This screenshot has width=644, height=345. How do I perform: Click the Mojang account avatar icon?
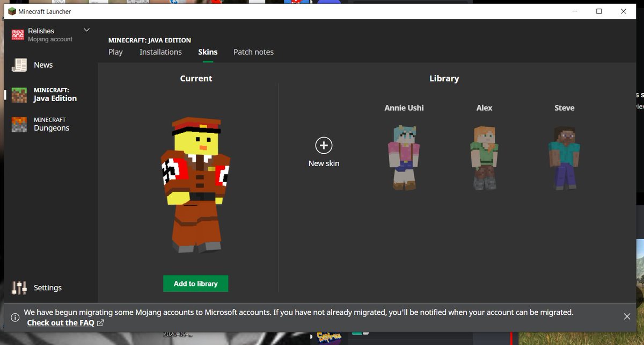[18, 35]
